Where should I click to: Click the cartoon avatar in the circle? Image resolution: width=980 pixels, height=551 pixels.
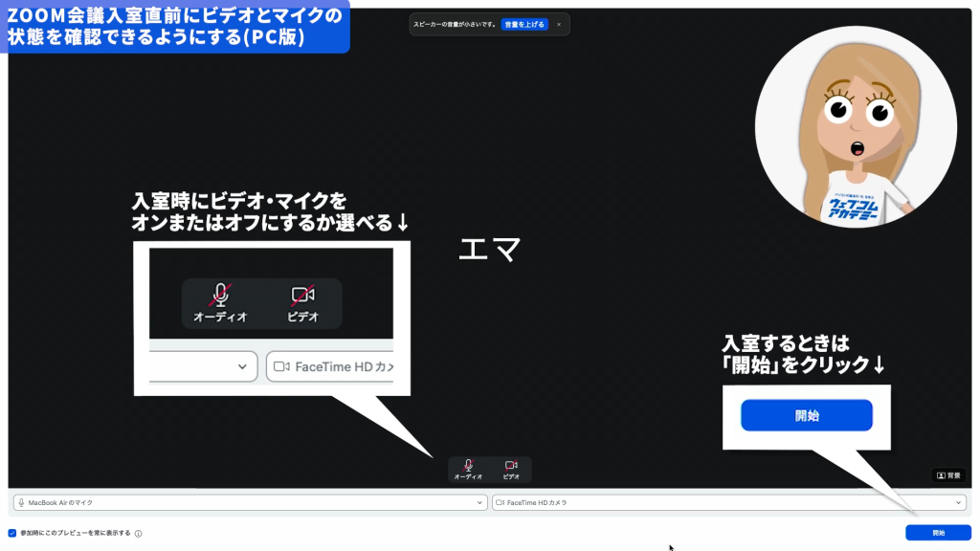pyautogui.click(x=855, y=126)
